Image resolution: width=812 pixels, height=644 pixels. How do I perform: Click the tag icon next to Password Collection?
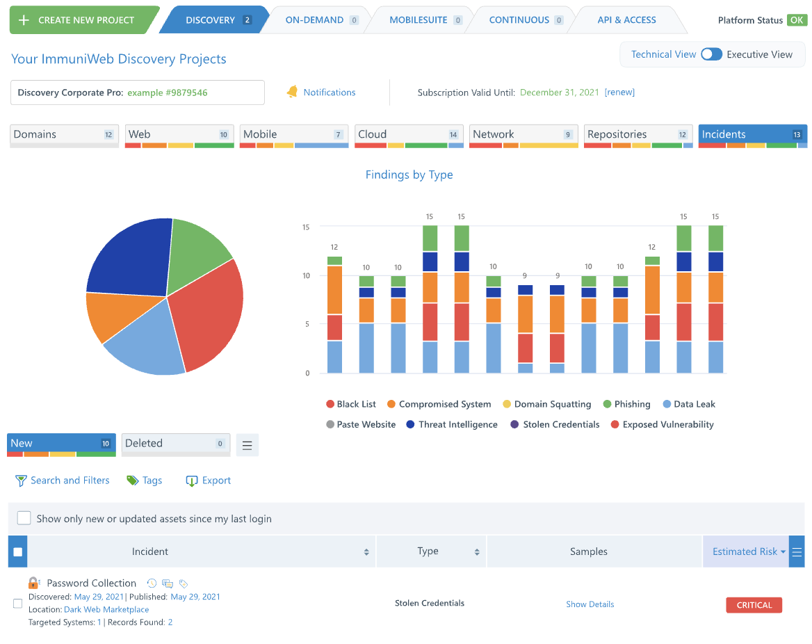[184, 583]
